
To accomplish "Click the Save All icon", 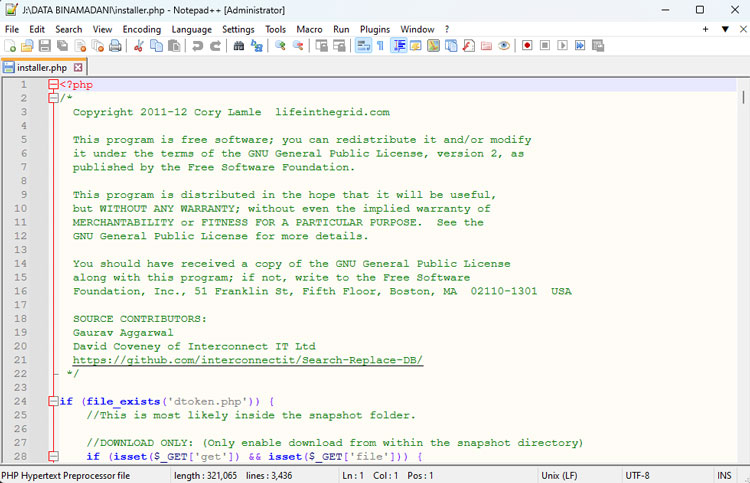I will tap(62, 46).
